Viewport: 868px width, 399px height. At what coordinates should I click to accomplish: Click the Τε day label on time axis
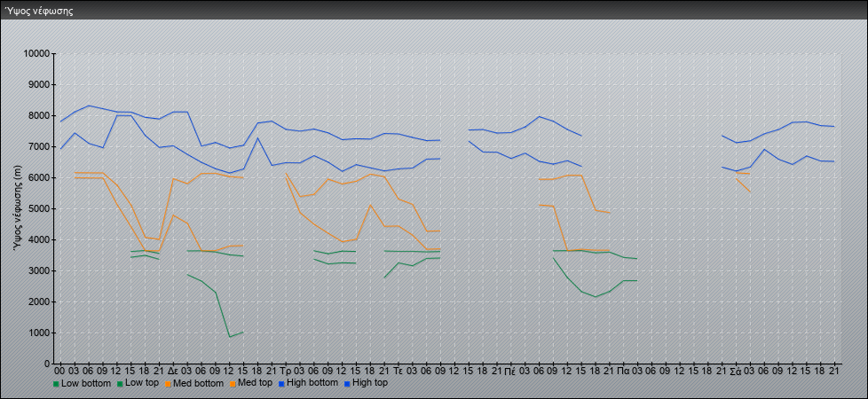pos(398,372)
